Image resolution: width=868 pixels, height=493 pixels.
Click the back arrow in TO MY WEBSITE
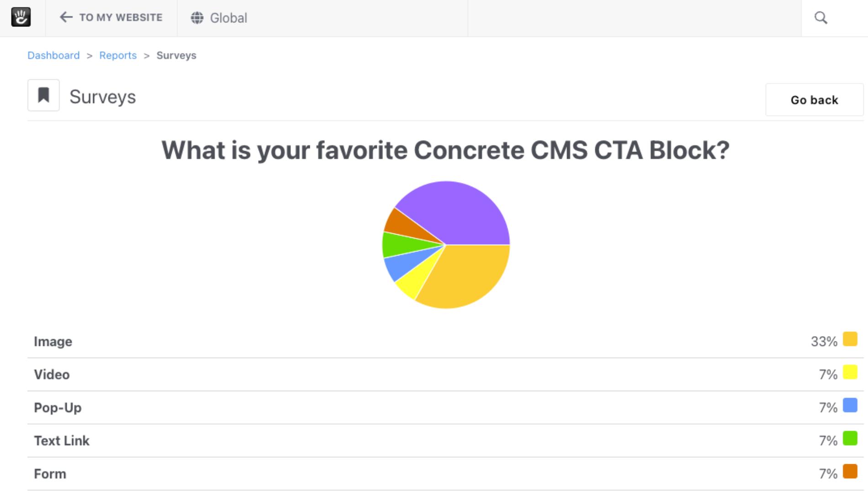[65, 17]
